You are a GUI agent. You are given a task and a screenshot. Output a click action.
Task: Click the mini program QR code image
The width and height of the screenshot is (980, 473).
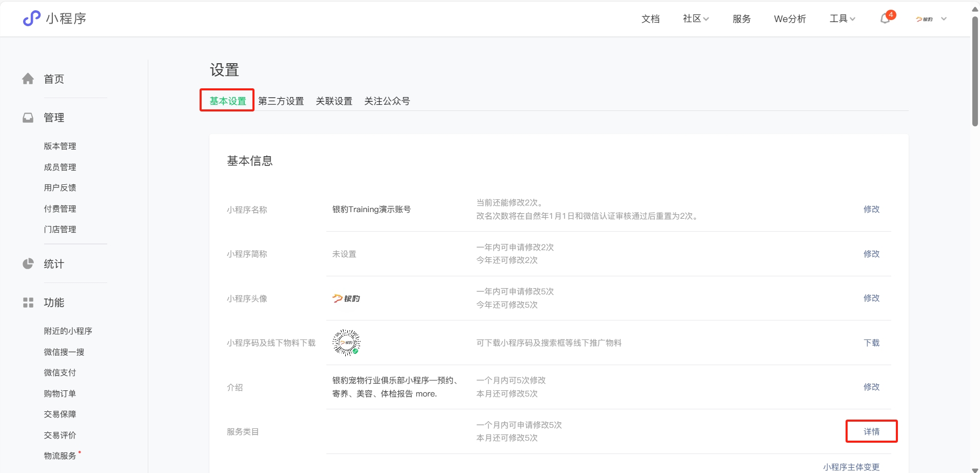(x=346, y=343)
